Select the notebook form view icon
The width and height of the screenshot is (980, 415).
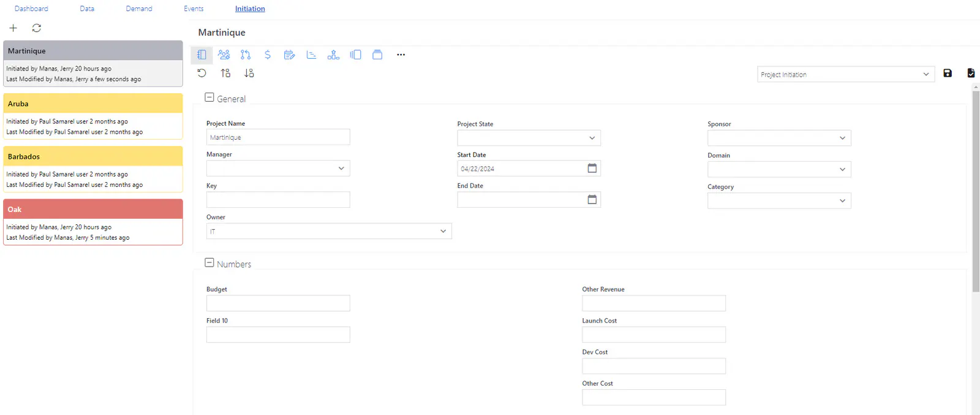pyautogui.click(x=202, y=55)
